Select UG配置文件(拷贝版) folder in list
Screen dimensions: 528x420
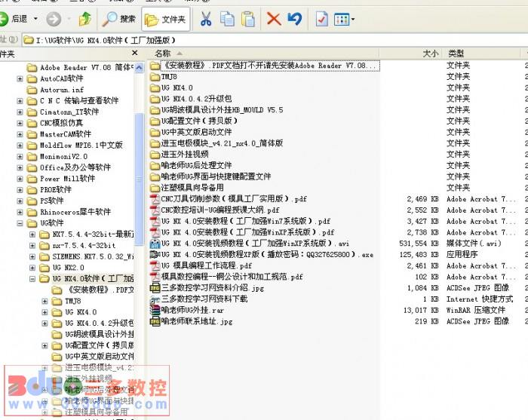[194, 121]
